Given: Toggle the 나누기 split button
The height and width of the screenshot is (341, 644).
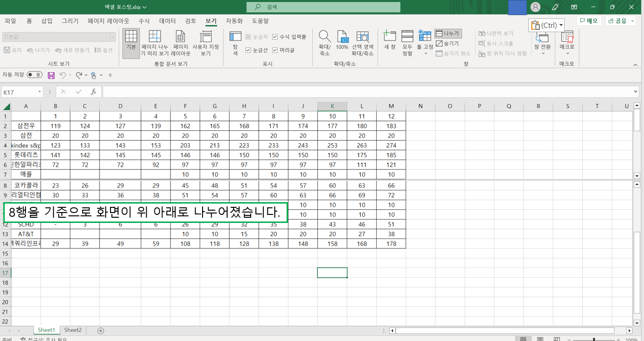Looking at the screenshot, I should (x=448, y=34).
